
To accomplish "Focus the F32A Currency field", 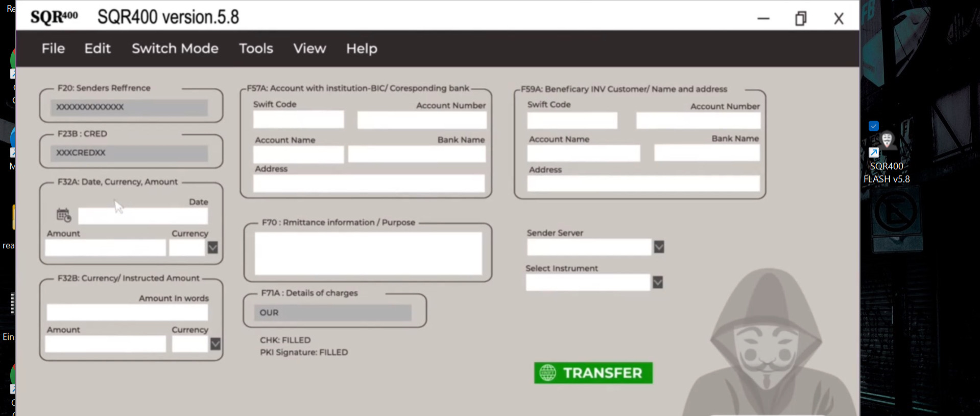I will pyautogui.click(x=187, y=248).
